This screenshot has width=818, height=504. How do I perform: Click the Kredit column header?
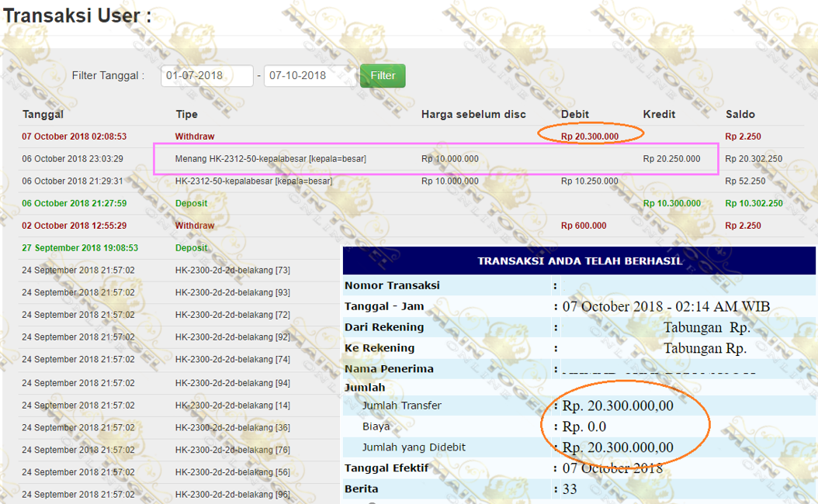[x=659, y=114]
